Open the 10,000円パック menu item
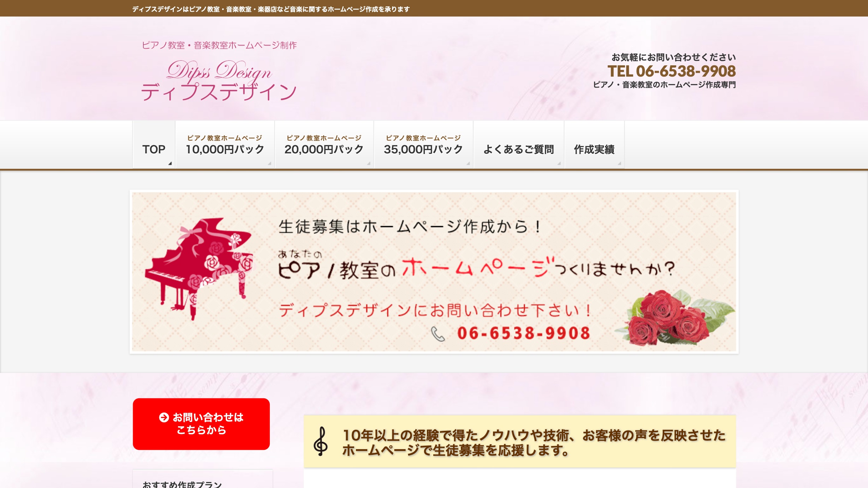This screenshot has height=488, width=868. [x=225, y=144]
